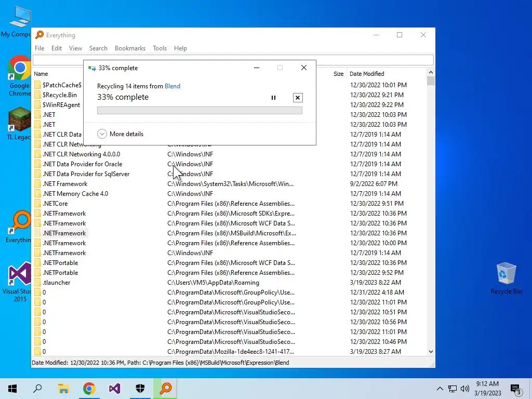
Task: Click the scrollbar down arrow in results list
Action: [x=431, y=352]
